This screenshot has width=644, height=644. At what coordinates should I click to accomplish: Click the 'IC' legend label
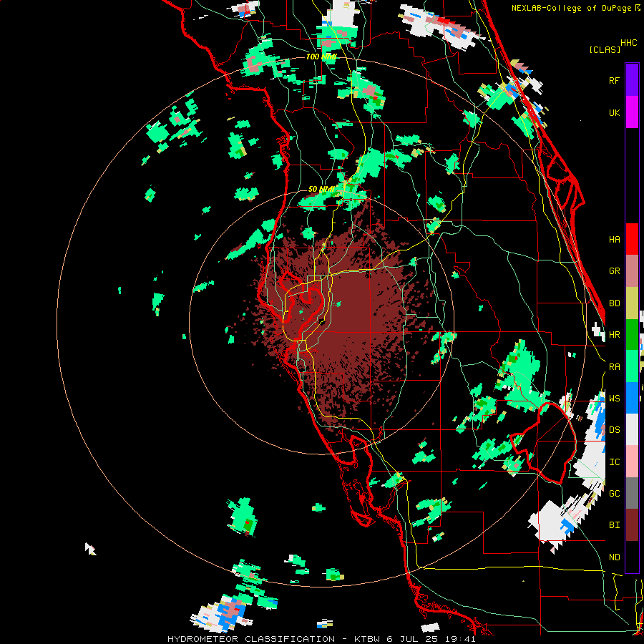[x=614, y=462]
